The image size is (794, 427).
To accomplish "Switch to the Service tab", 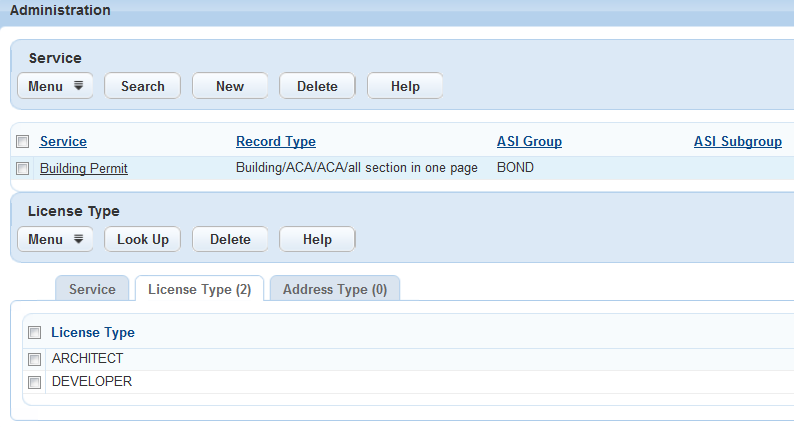I will pyautogui.click(x=92, y=289).
